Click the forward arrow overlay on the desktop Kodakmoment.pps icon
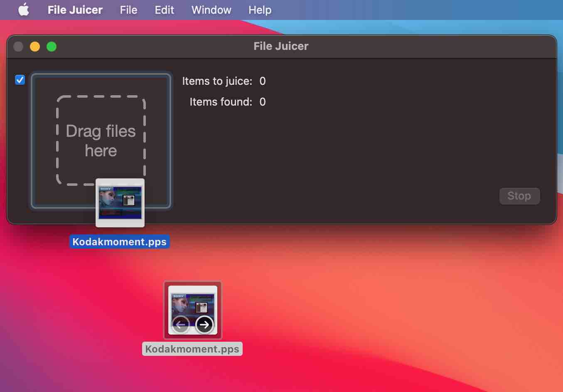This screenshot has width=563, height=392. coord(204,325)
